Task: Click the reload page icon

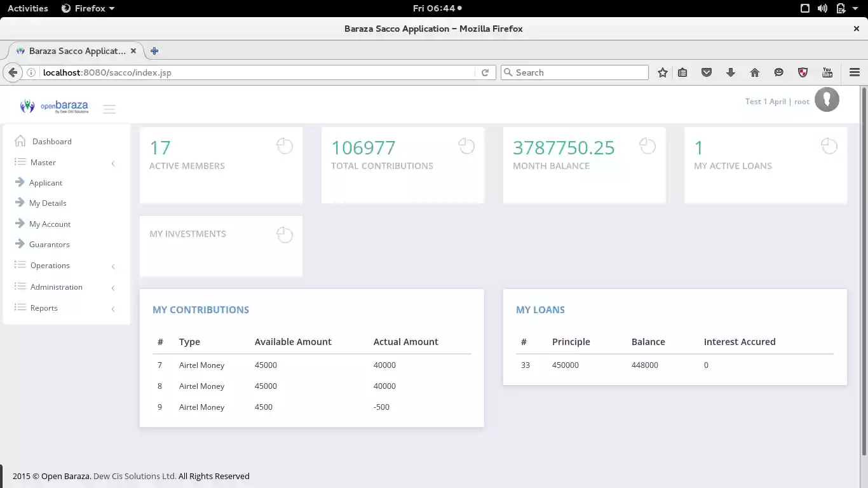Action: 485,72
